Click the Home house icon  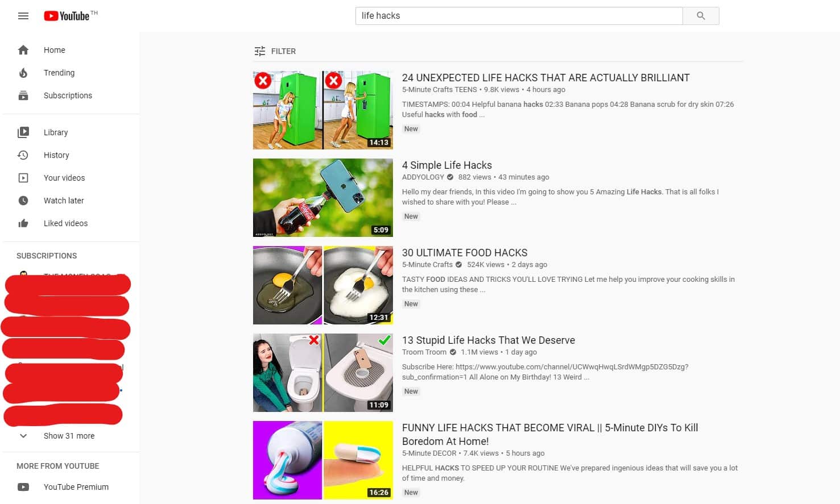click(x=23, y=50)
